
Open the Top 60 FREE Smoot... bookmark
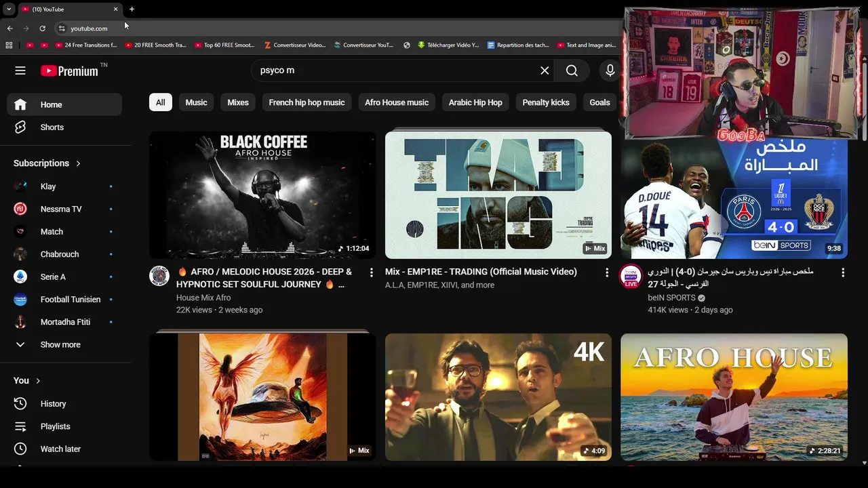pyautogui.click(x=225, y=45)
